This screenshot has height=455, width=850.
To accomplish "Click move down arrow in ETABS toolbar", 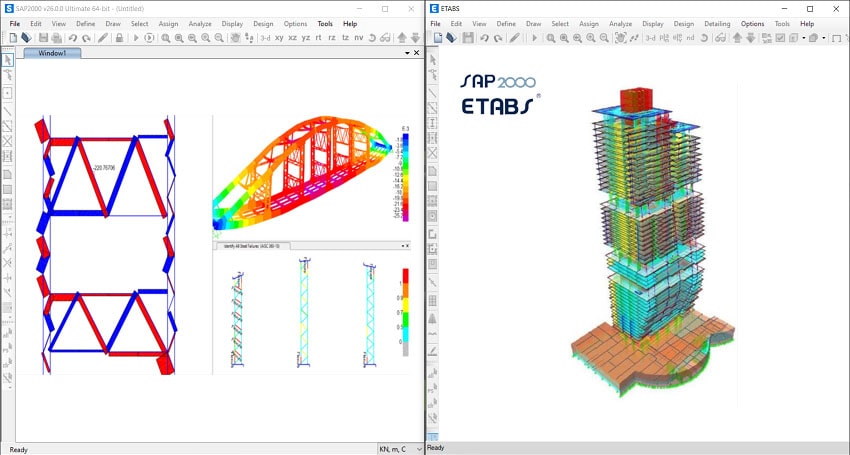I will 750,37.
